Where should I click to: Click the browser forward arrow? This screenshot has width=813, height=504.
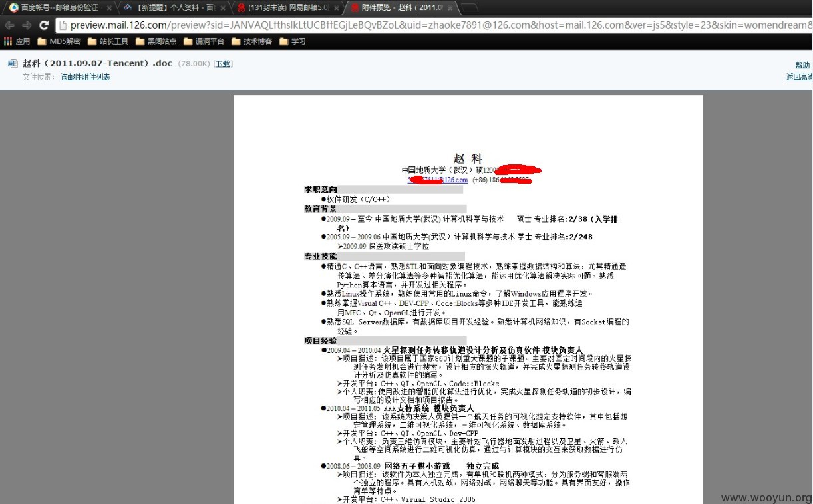coord(27,25)
